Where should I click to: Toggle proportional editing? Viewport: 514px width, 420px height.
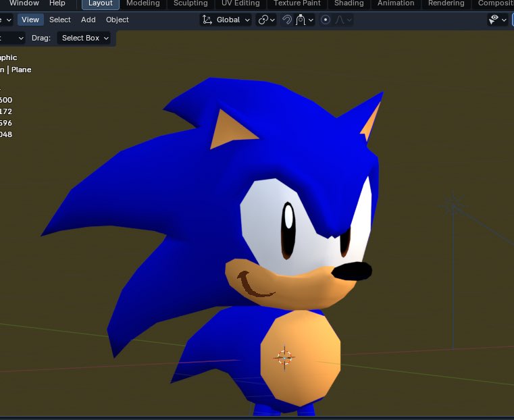[325, 20]
